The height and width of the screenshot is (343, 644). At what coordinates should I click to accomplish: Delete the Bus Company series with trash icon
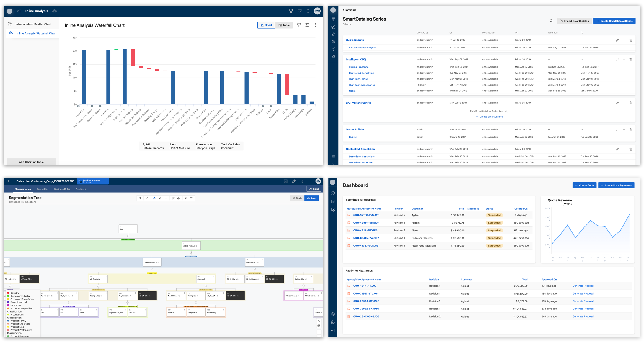pos(631,40)
